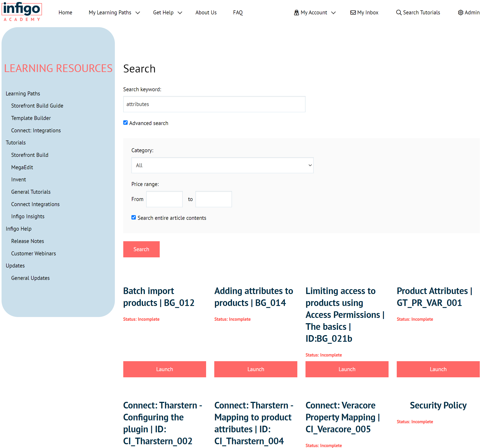This screenshot has width=482, height=448.
Task: Open Connect Integrations tutorials
Action: 35,204
